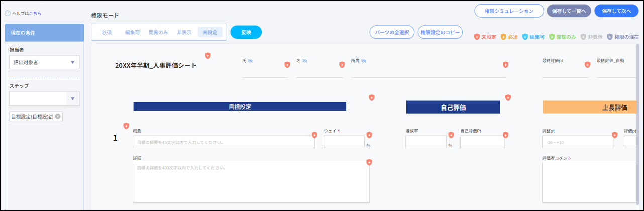Select 必須 permission mode

point(106,32)
